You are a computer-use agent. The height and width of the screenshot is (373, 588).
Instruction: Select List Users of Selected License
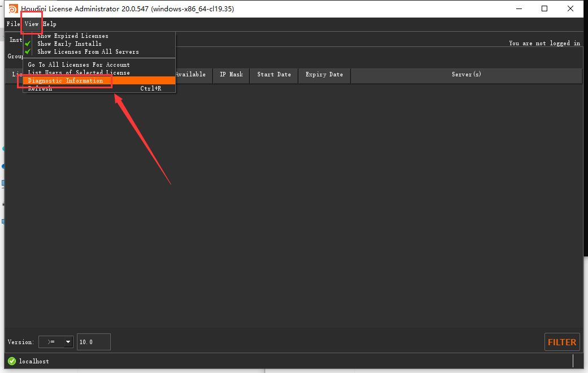pos(78,72)
